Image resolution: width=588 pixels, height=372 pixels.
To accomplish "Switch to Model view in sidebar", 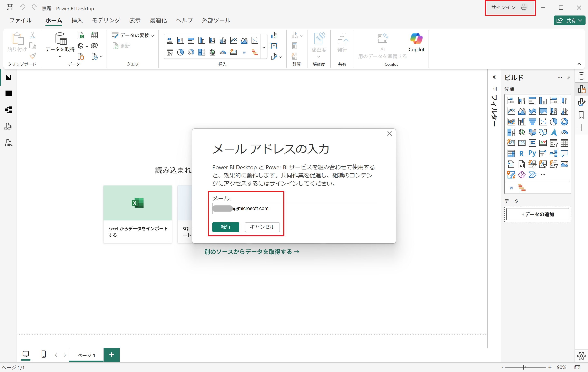I will pyautogui.click(x=8, y=110).
